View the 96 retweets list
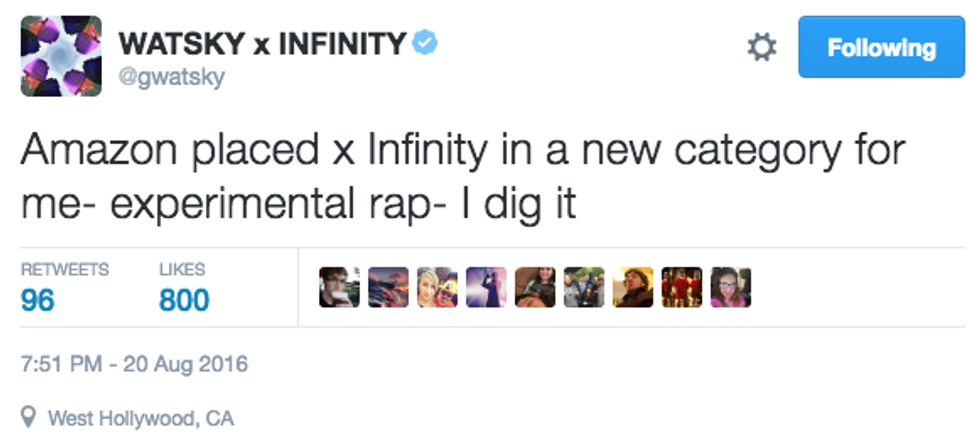Screen dimensions: 980x439 pyautogui.click(x=38, y=299)
